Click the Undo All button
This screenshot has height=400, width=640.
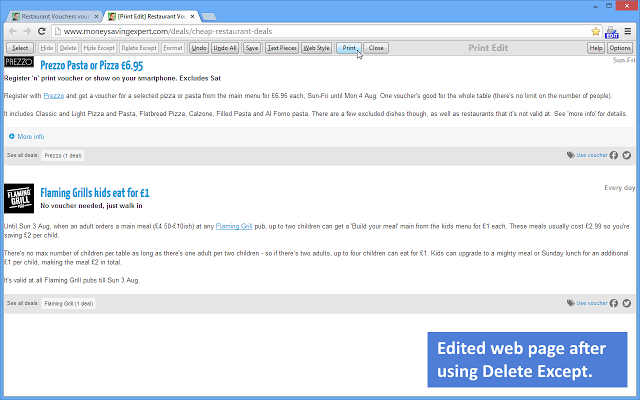click(x=225, y=48)
